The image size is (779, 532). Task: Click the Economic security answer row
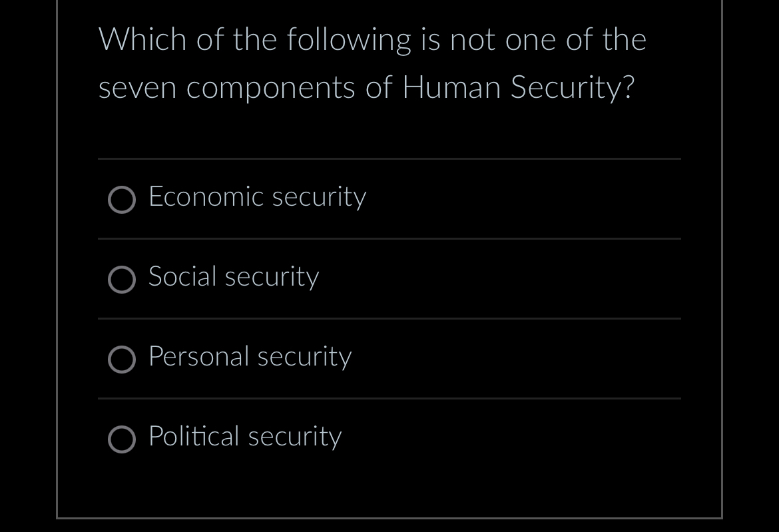coord(389,198)
